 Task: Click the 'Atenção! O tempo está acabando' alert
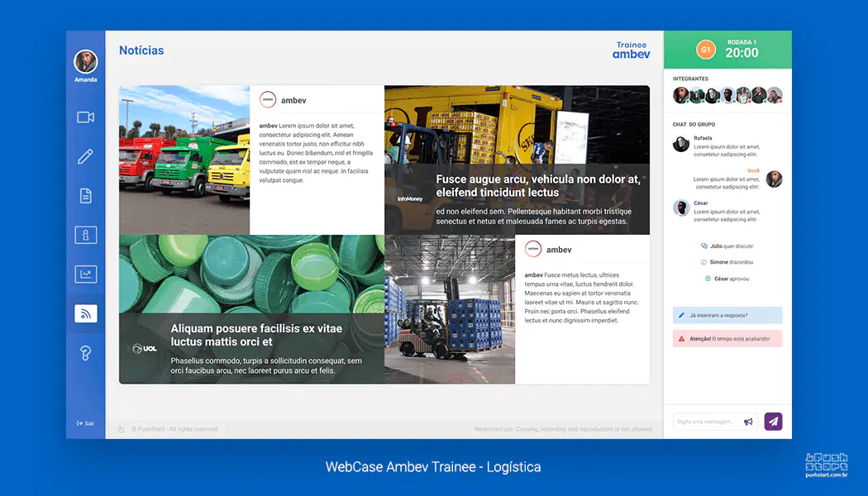(727, 339)
